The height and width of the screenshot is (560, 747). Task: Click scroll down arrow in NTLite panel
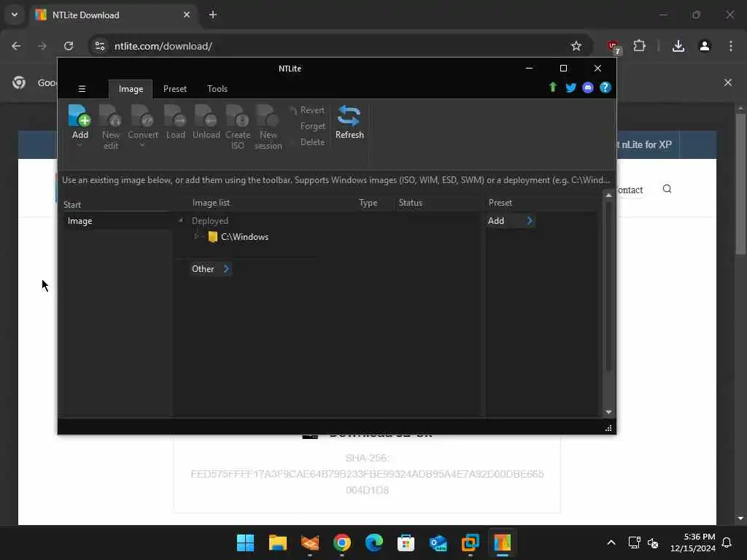pyautogui.click(x=608, y=412)
